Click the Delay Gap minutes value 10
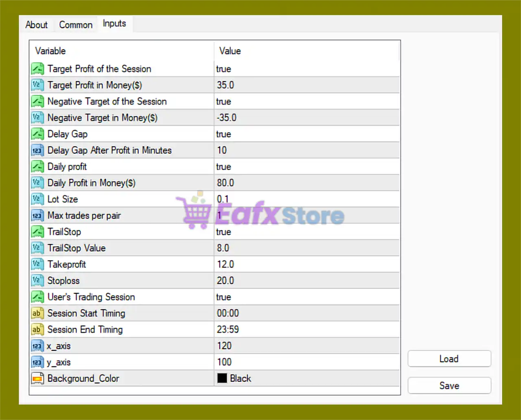 coord(222,150)
